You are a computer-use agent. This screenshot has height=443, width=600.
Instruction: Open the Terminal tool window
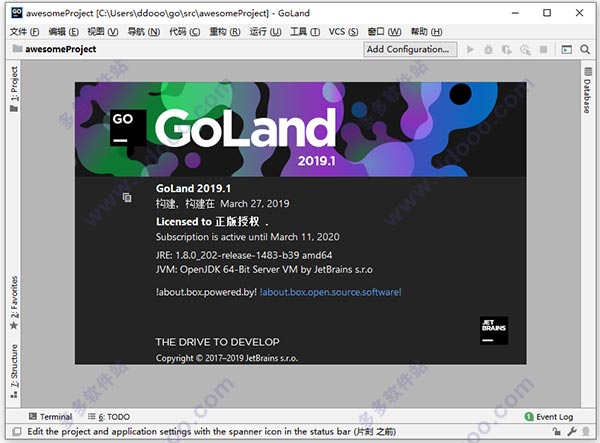tap(51, 417)
